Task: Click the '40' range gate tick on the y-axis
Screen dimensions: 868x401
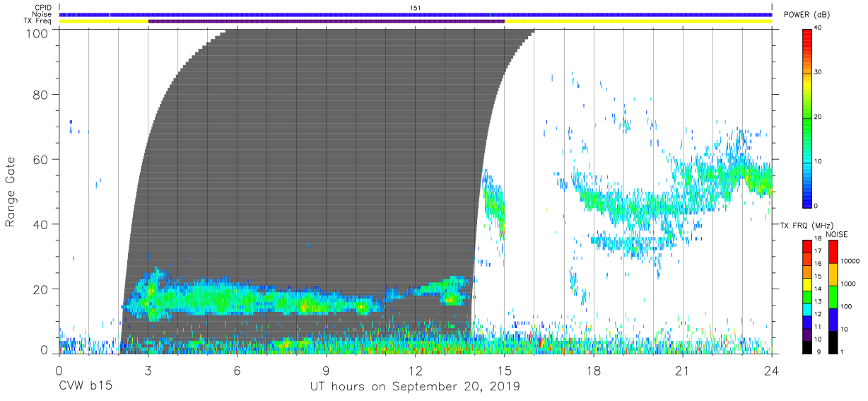Action: point(42,224)
